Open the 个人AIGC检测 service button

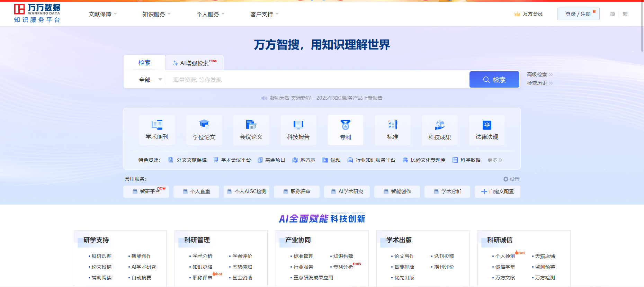tap(247, 191)
